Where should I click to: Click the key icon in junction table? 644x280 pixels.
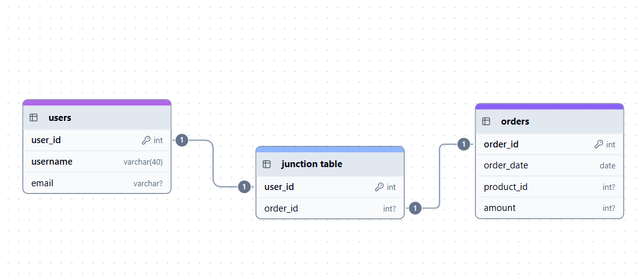(379, 187)
